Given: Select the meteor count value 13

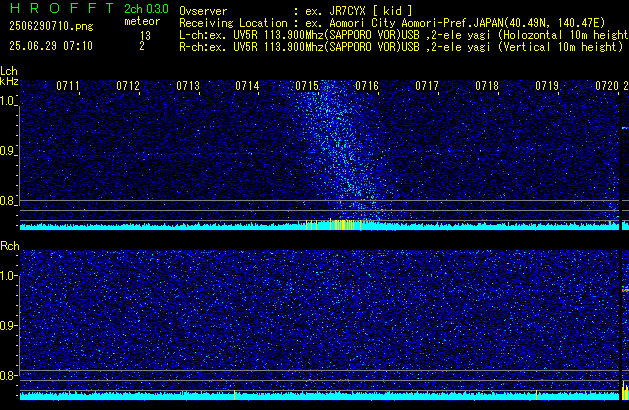Looking at the screenshot, I should coord(145,36).
